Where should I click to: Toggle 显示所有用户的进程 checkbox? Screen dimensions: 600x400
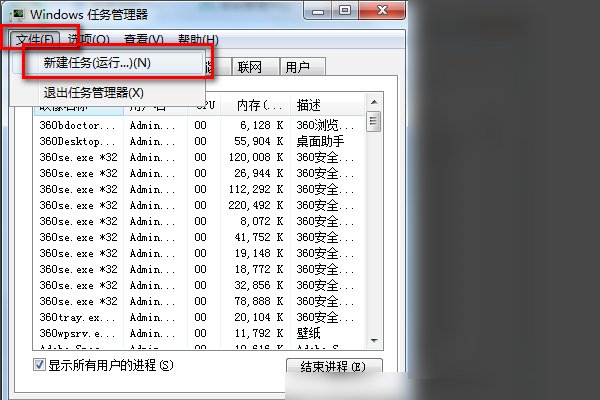[39, 365]
